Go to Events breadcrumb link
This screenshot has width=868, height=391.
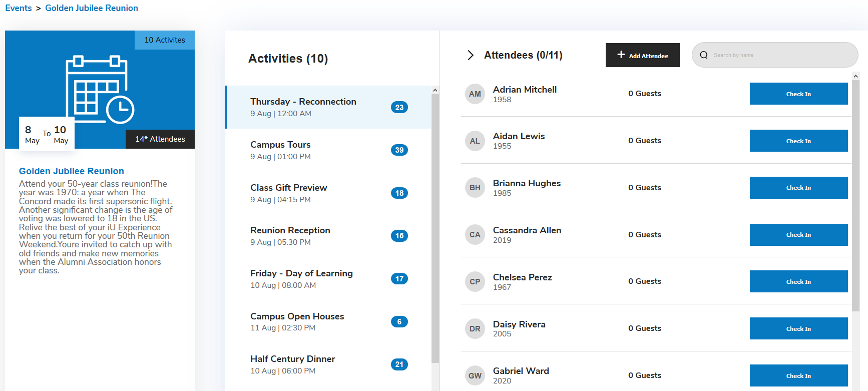coord(19,8)
